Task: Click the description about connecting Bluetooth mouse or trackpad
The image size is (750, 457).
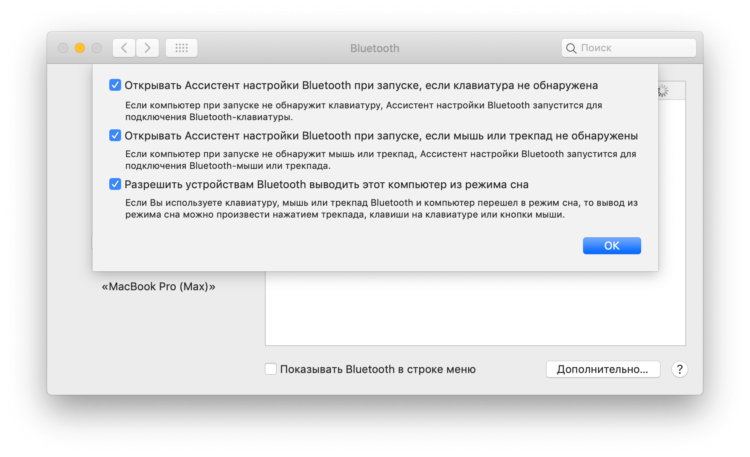Action: [381, 160]
